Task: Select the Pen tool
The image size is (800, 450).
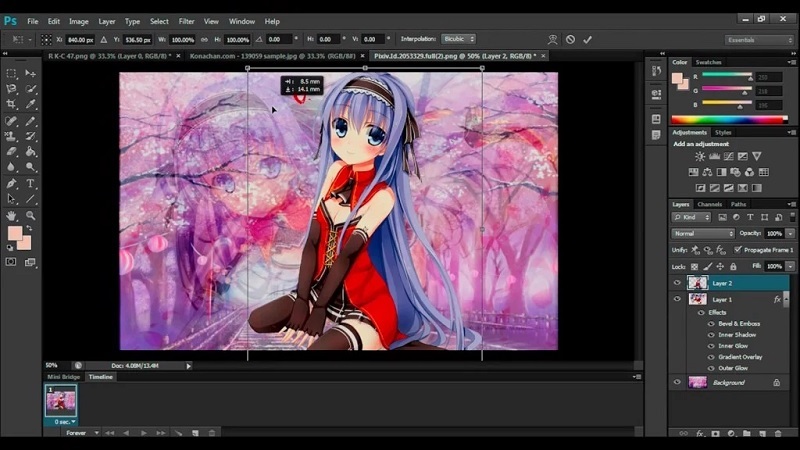Action: [x=11, y=184]
